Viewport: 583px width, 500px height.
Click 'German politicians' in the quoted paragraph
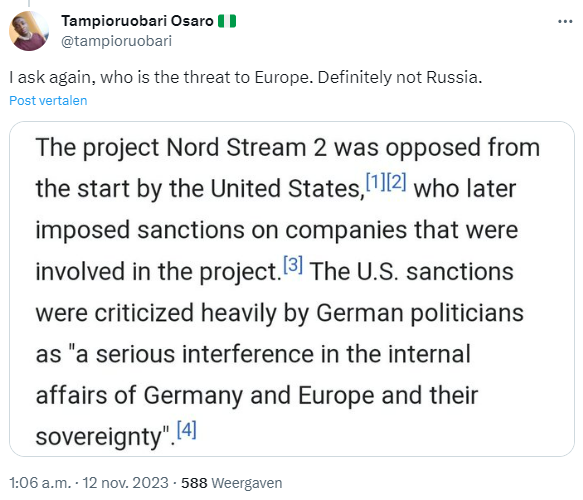pyautogui.click(x=420, y=313)
